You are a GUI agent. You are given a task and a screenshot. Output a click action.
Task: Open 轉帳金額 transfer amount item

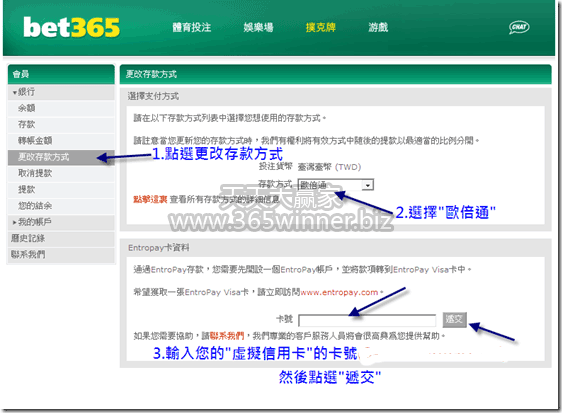[61, 141]
